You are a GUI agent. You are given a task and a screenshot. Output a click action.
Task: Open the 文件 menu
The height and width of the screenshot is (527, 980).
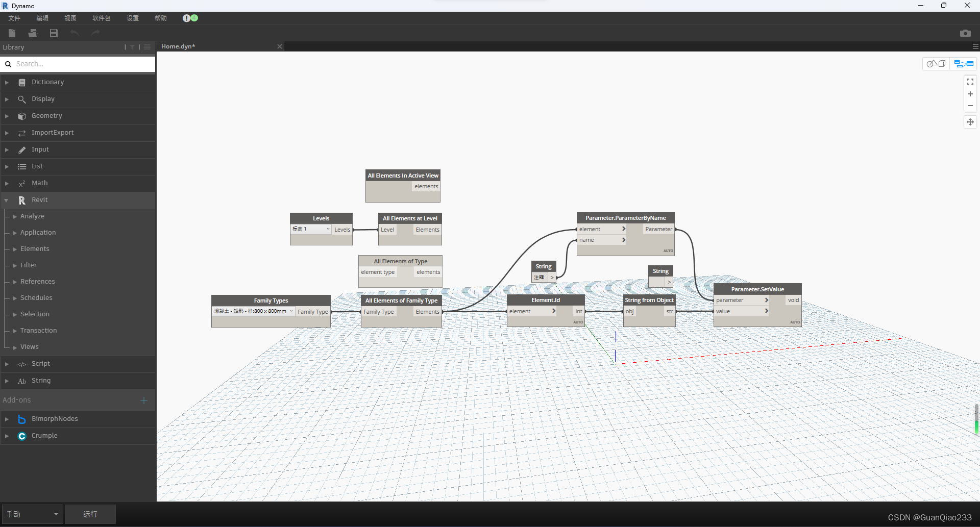(14, 18)
